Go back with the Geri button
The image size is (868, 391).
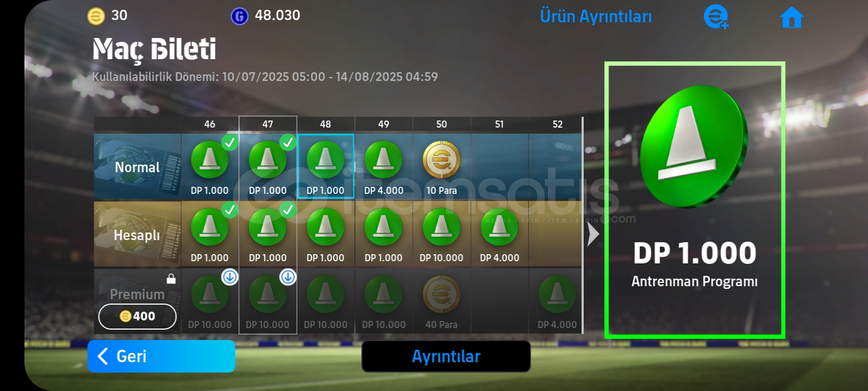161,356
